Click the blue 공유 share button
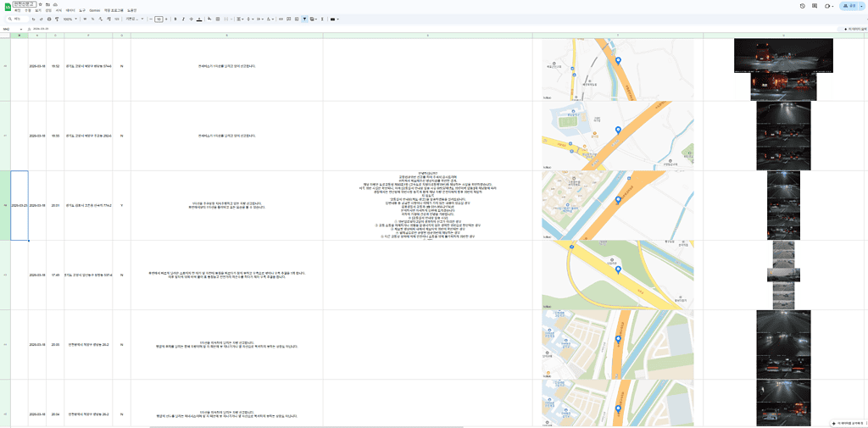Image resolution: width=868 pixels, height=428 pixels. (847, 6)
